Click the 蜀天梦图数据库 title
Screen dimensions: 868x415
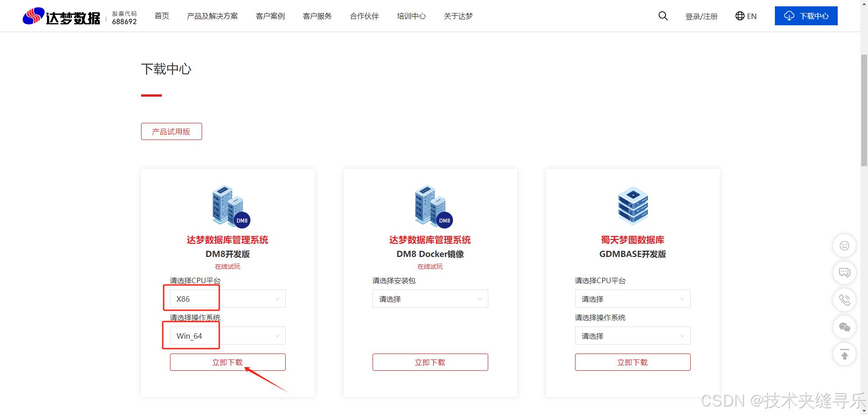pos(633,240)
